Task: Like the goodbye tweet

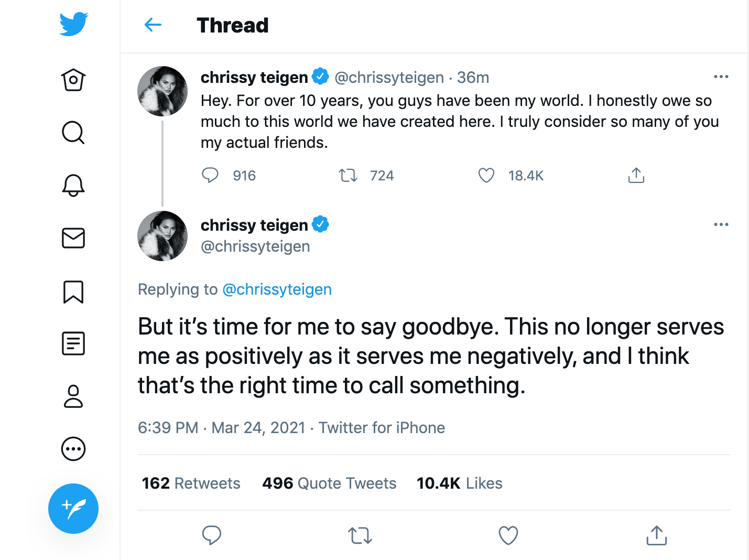Action: pyautogui.click(x=507, y=535)
